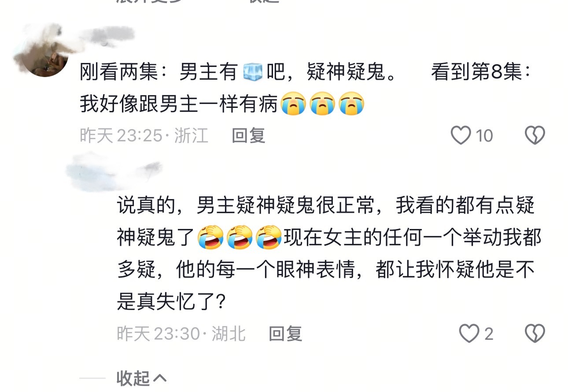Reply to the 浙江 comment via 回复

pos(248,136)
